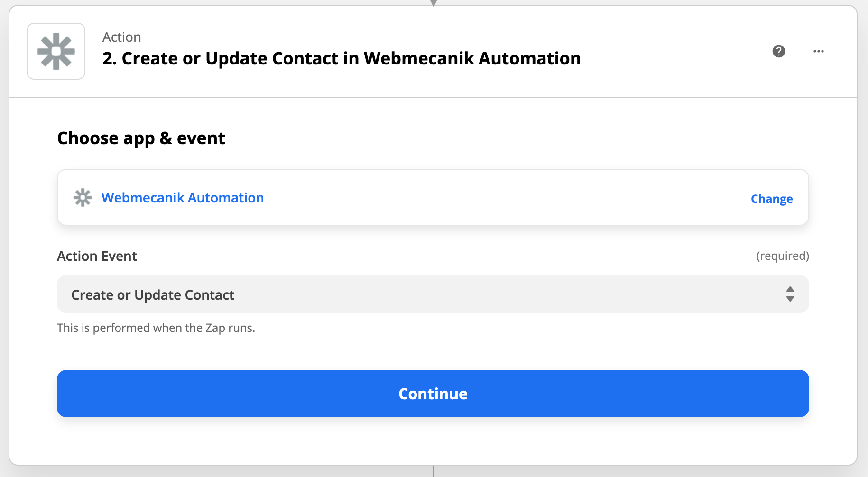Image resolution: width=868 pixels, height=477 pixels.
Task: Click Change to pick a different app
Action: (772, 199)
